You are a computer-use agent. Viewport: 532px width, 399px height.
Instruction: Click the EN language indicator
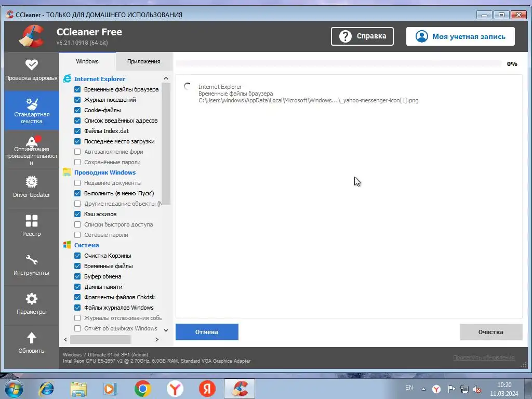tap(409, 388)
